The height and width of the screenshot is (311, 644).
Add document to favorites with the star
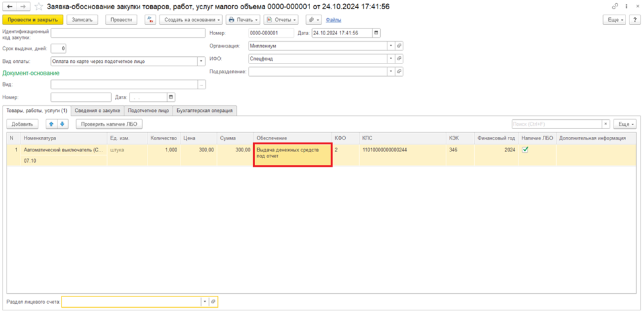(x=38, y=7)
